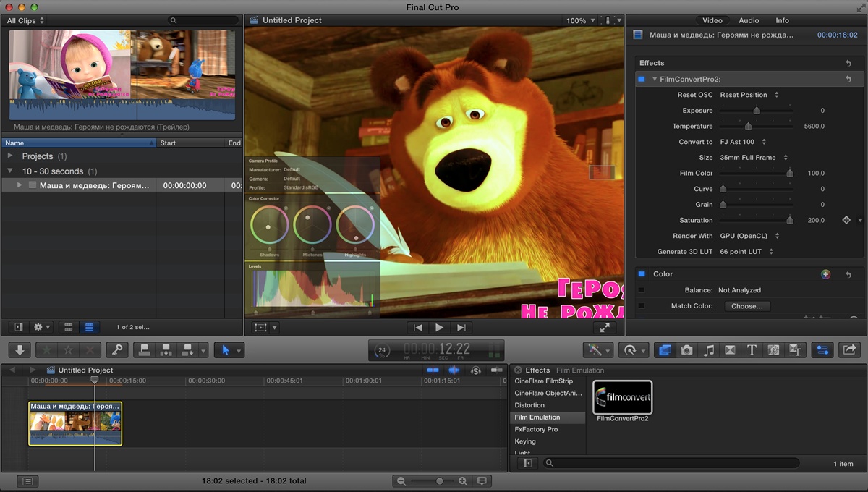Image resolution: width=868 pixels, height=492 pixels.
Task: Add keyframe for Saturation
Action: click(x=846, y=220)
